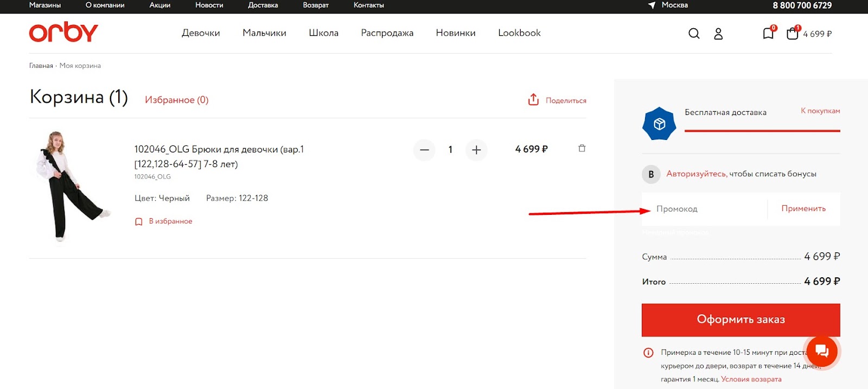The image size is (868, 389).
Task: Click the quantity value 1
Action: tap(450, 150)
